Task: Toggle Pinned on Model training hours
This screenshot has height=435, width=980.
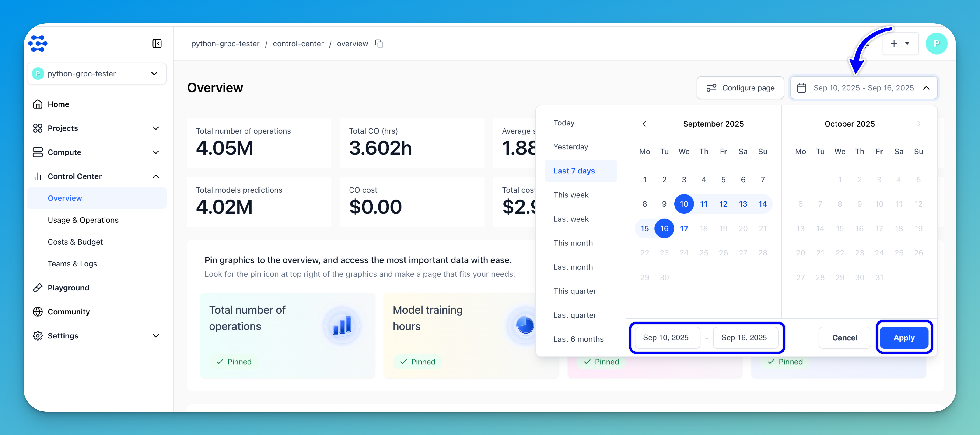Action: coord(417,362)
